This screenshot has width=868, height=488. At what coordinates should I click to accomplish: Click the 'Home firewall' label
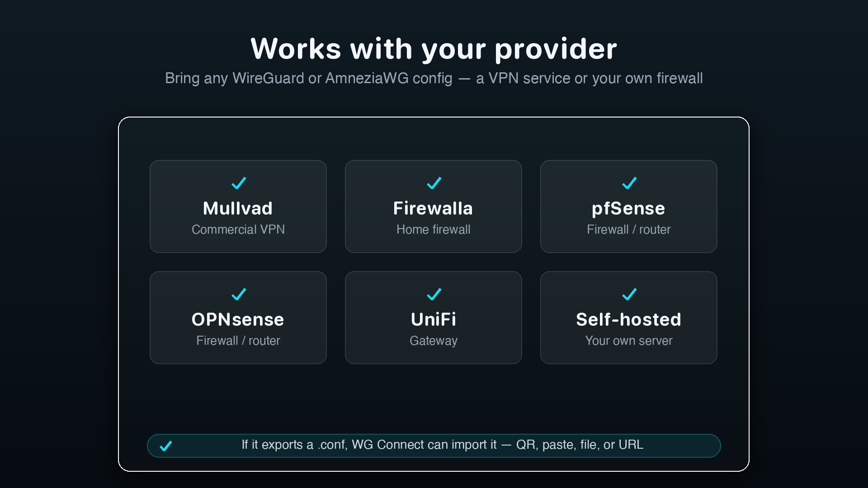pos(434,230)
